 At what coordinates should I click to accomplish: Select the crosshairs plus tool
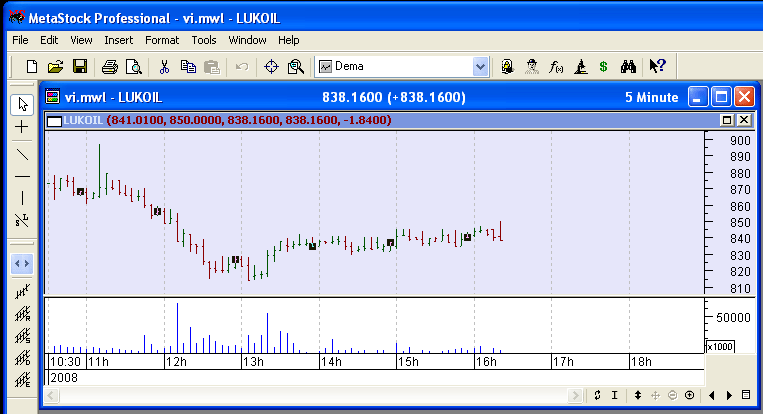pyautogui.click(x=22, y=127)
